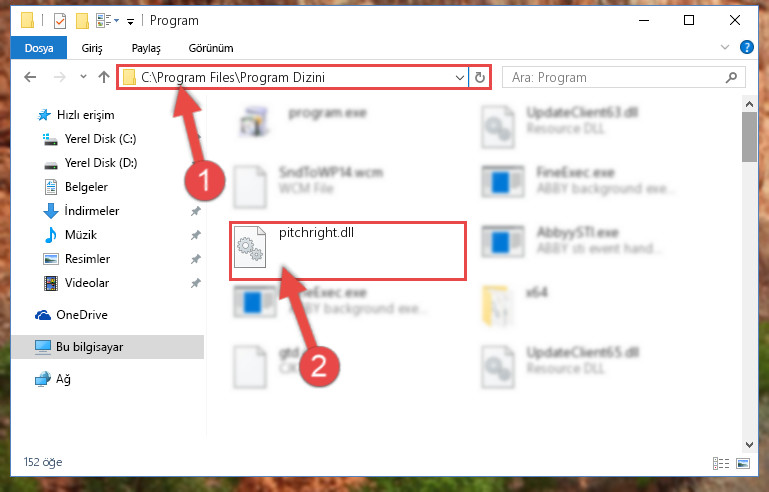769x492 pixels.
Task: Click the search magnifier icon
Action: tap(731, 78)
